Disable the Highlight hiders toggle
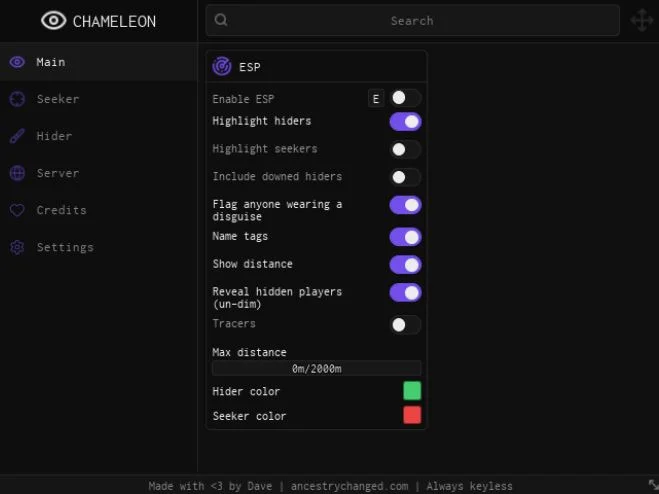Image resolution: width=659 pixels, height=494 pixels. coord(405,122)
